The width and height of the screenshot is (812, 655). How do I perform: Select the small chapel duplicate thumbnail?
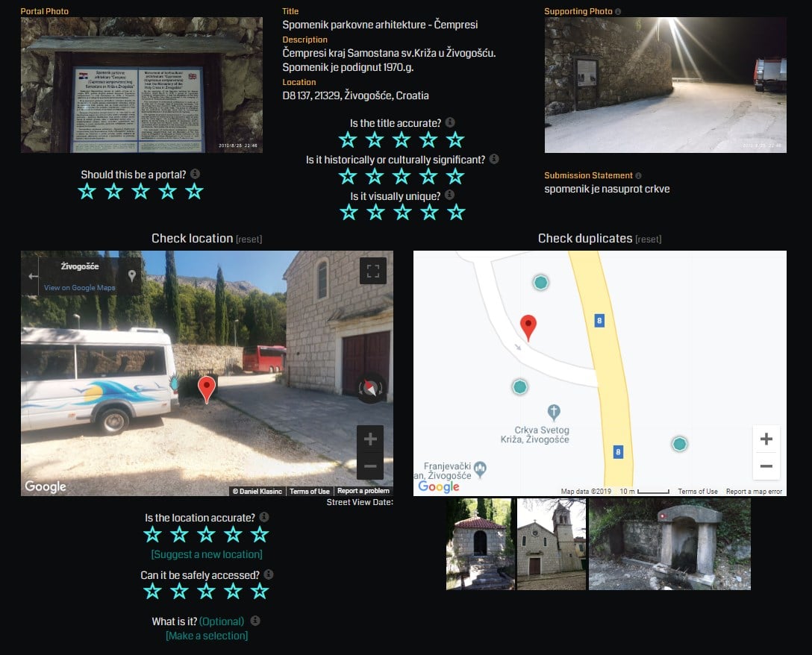(x=481, y=544)
